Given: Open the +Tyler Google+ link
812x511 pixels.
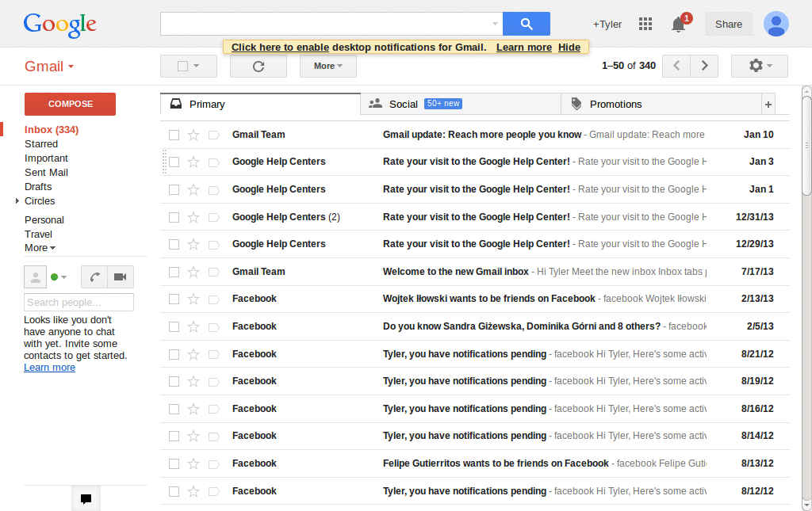Looking at the screenshot, I should pyautogui.click(x=607, y=25).
